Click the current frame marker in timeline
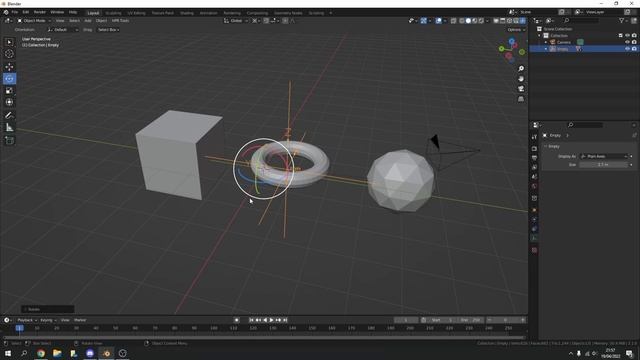The height and width of the screenshot is (360, 640). pos(19,328)
